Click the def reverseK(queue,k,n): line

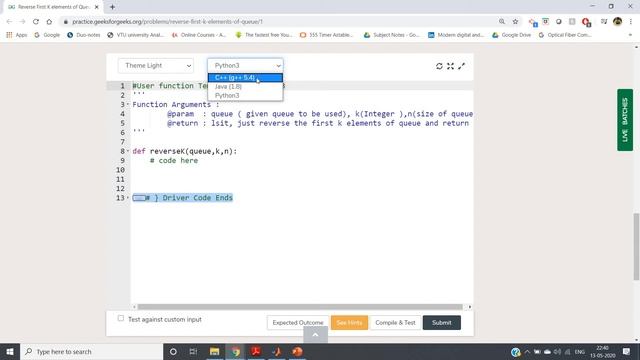184,151
